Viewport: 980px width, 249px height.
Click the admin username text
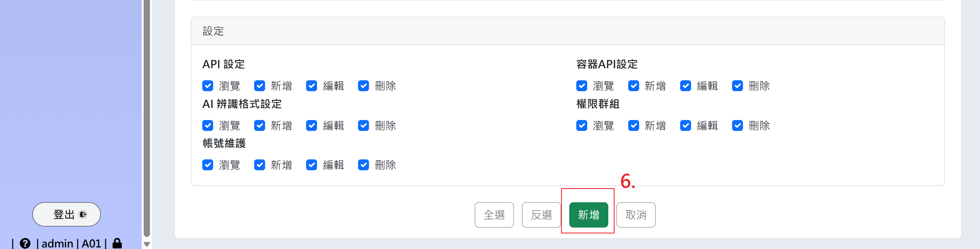pyautogui.click(x=57, y=244)
